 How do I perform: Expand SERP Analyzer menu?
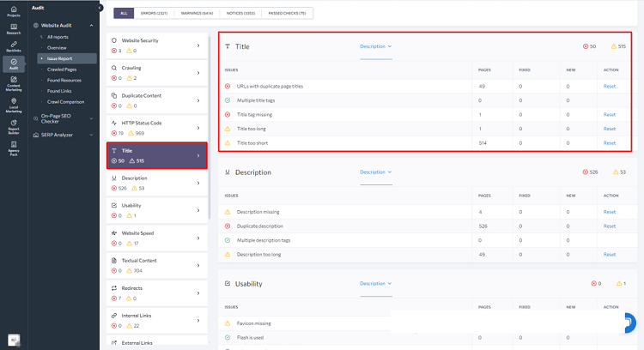click(x=91, y=135)
